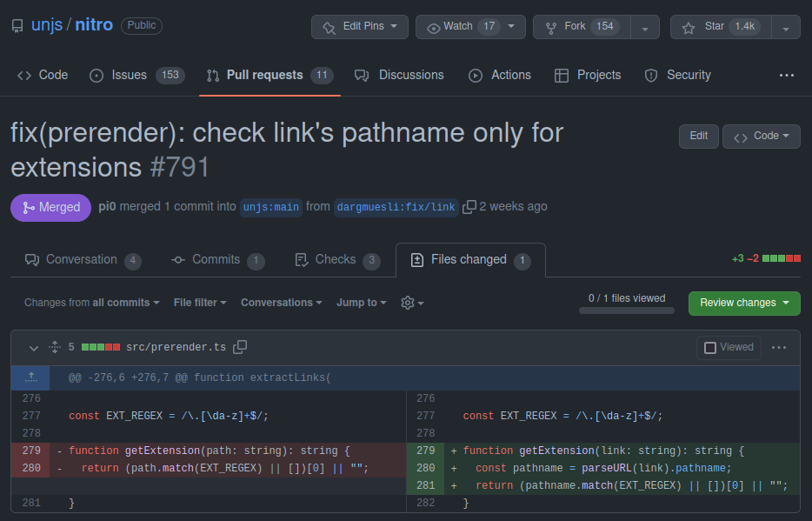Click deleted line number 279 on the left
Image resolution: width=812 pixels, height=521 pixels.
pos(31,451)
